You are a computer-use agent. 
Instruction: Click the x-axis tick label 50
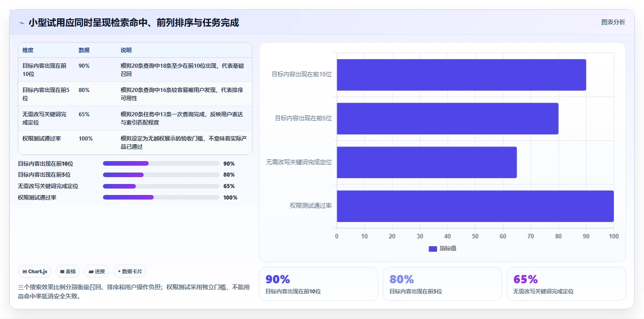coord(475,236)
